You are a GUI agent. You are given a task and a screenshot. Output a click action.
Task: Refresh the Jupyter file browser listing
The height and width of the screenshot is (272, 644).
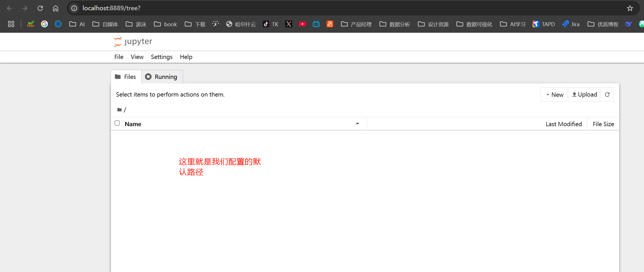(607, 95)
